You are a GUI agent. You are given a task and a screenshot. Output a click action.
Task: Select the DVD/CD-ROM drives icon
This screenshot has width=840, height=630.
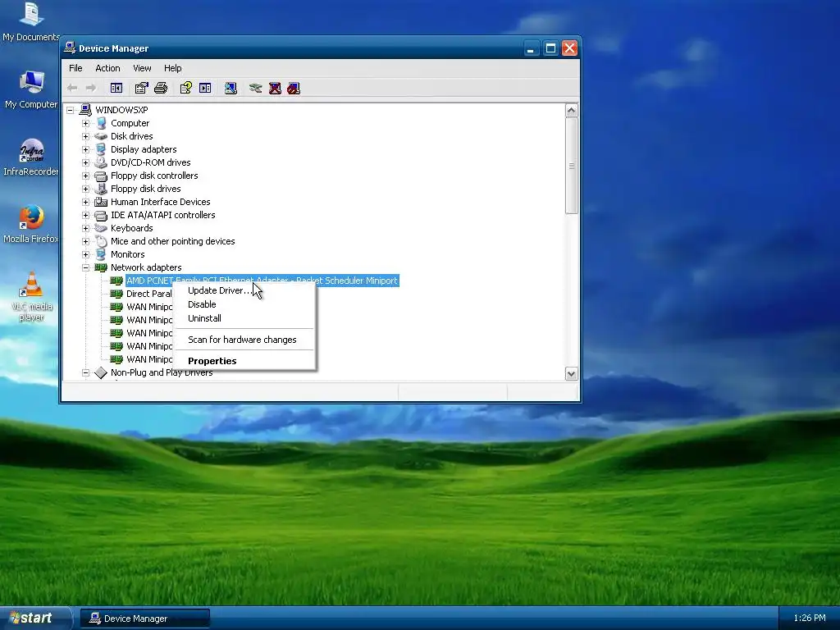tap(101, 162)
